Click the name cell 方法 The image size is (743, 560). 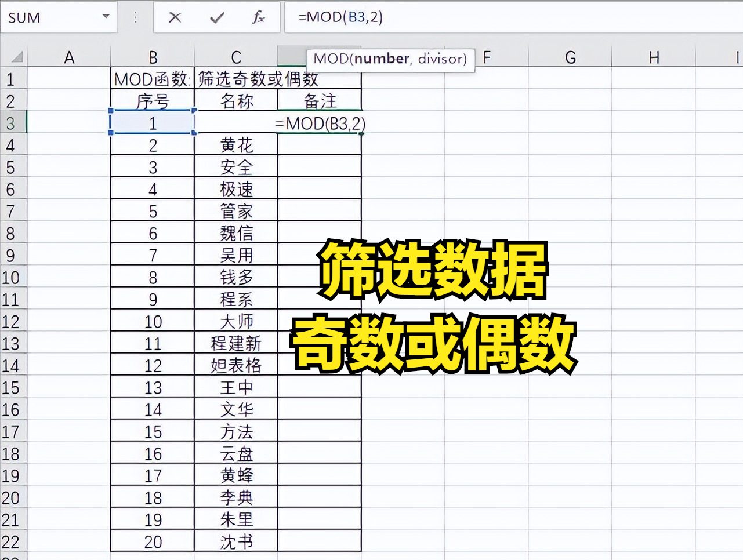[236, 431]
